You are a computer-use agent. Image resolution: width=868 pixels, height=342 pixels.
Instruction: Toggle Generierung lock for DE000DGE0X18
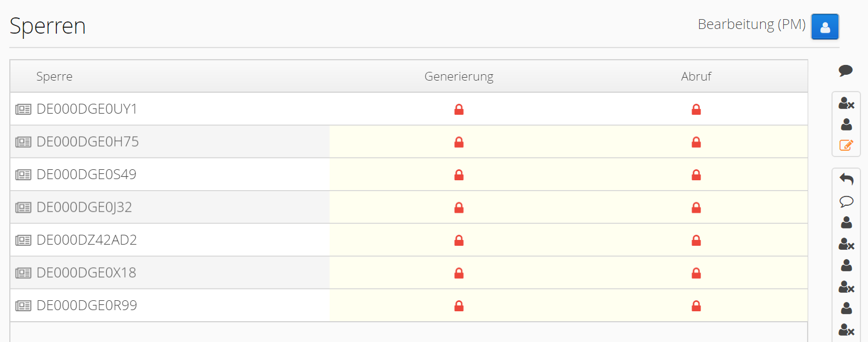(459, 273)
